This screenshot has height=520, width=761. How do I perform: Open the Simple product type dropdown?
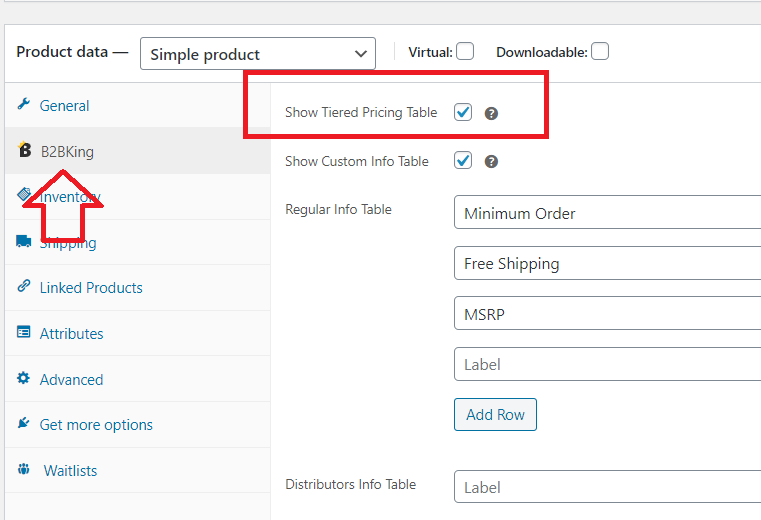pyautogui.click(x=258, y=53)
